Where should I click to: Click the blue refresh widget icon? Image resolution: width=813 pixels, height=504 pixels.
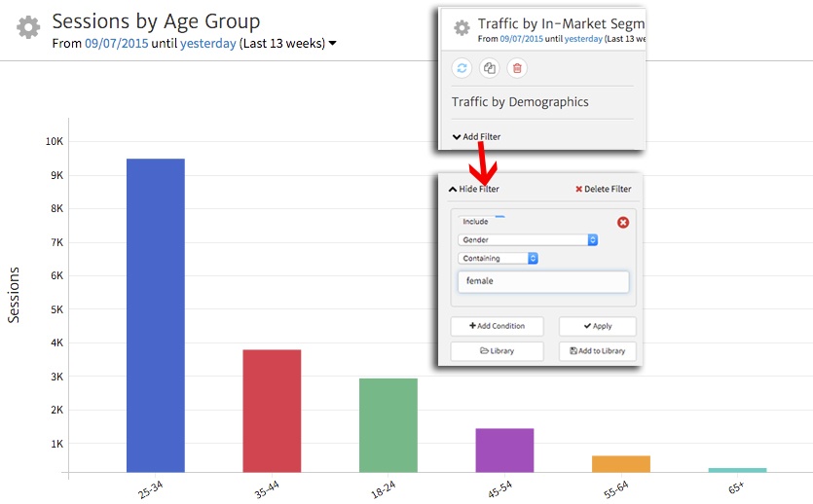click(x=462, y=67)
